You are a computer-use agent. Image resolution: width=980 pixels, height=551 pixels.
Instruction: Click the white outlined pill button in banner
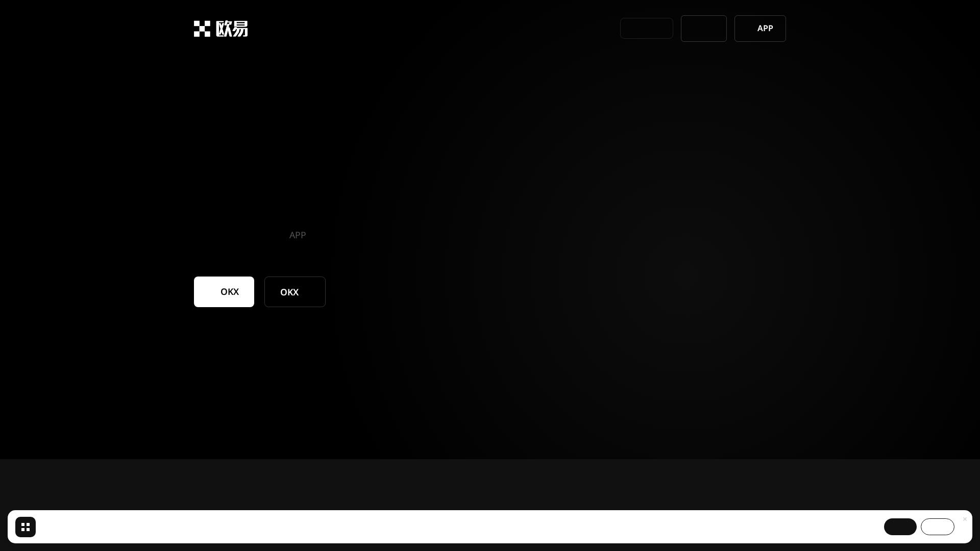pyautogui.click(x=938, y=527)
